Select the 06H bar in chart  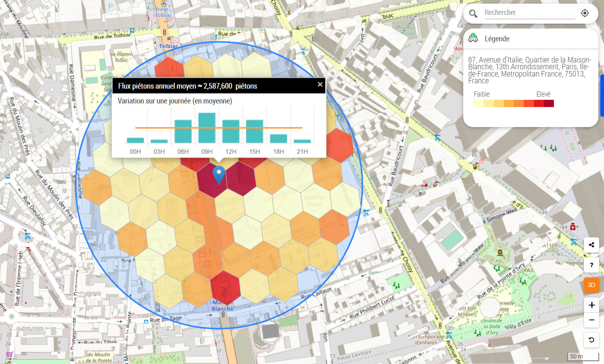point(183,131)
